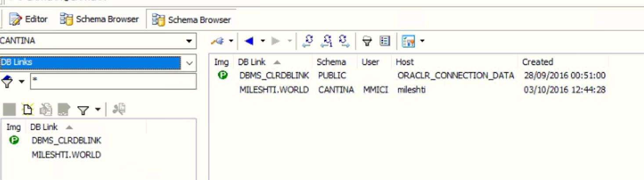Create a new DB link icon
The height and width of the screenshot is (180, 644).
pos(28,109)
